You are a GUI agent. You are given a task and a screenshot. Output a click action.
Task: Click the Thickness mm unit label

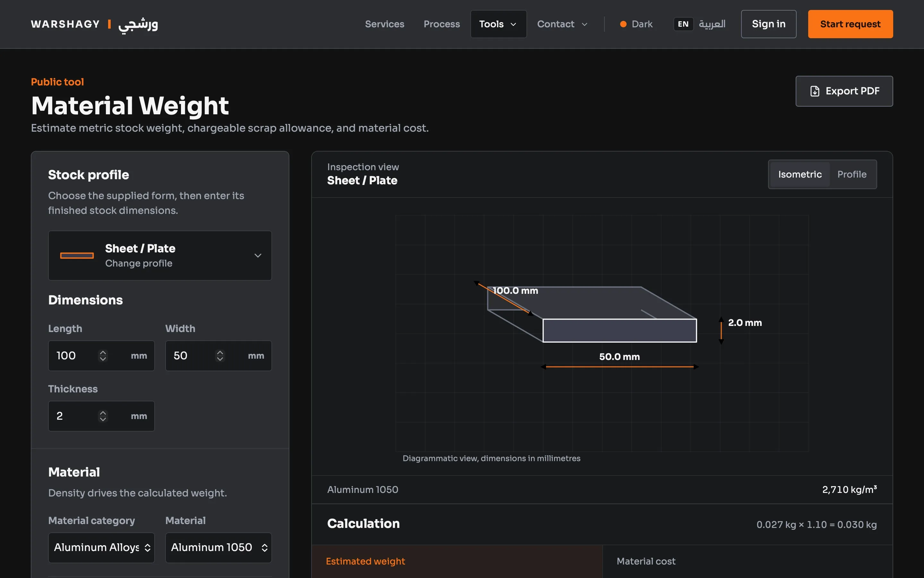click(x=139, y=416)
